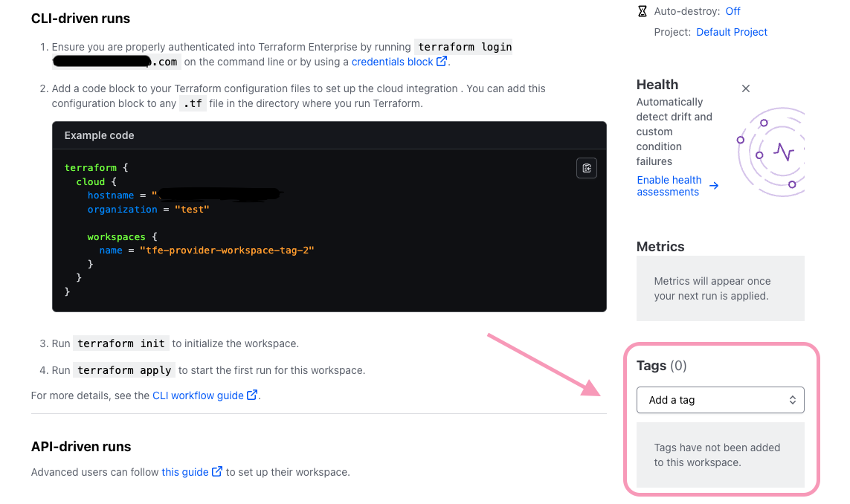Follow the CLI workflow guide link
Viewport: 850px width, 504px height.
click(x=198, y=395)
